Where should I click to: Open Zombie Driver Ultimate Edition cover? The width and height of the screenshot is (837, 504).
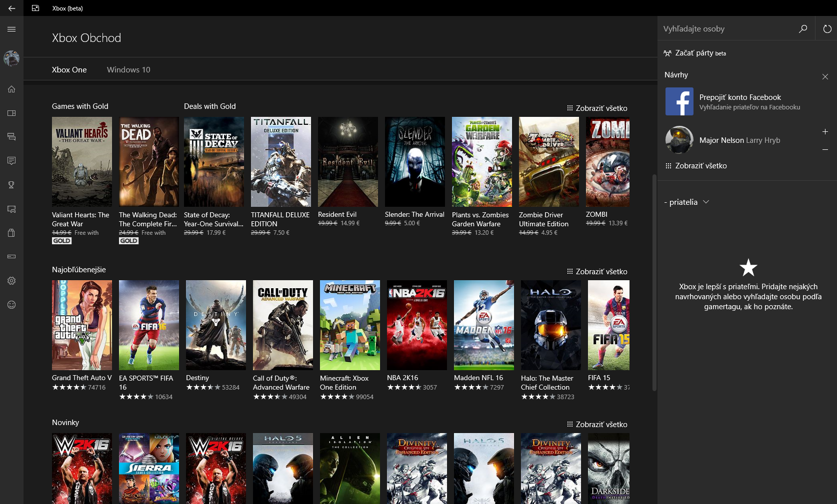point(549,162)
